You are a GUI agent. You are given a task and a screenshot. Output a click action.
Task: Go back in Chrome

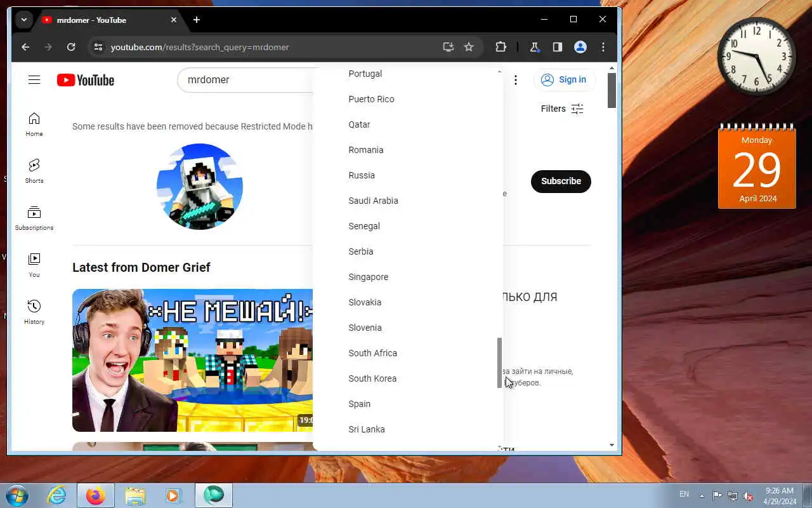pos(25,47)
